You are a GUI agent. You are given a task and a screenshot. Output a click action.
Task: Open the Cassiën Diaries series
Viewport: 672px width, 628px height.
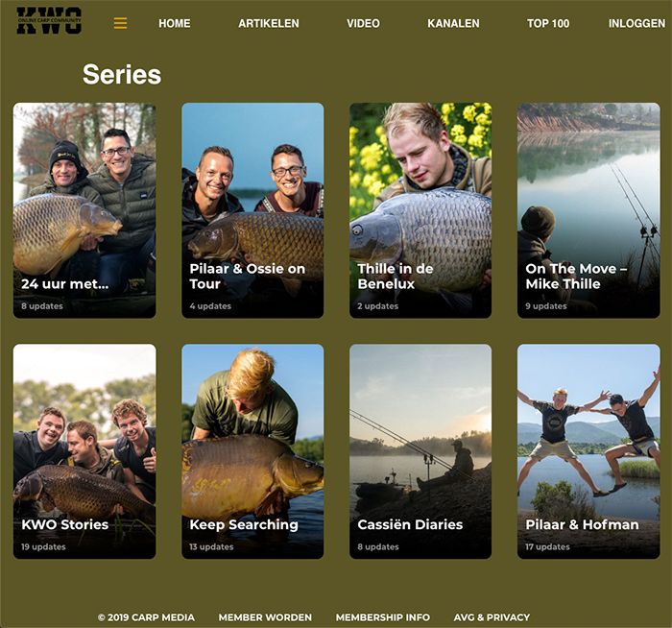[x=420, y=451]
